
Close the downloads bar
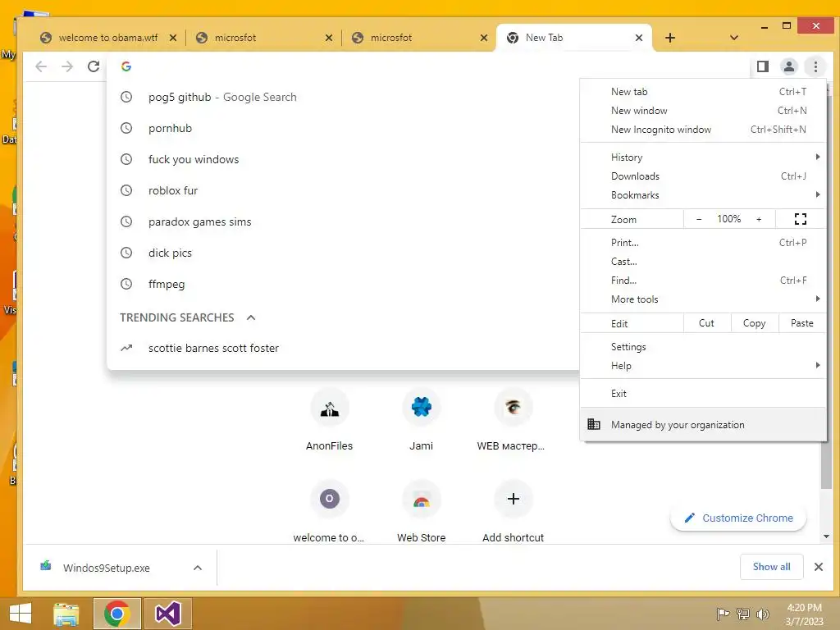tap(818, 567)
